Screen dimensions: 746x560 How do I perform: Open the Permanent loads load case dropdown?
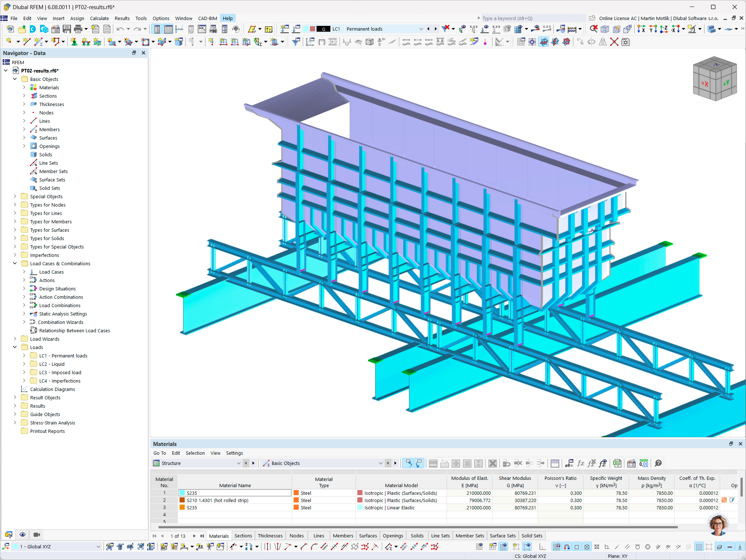pos(421,29)
